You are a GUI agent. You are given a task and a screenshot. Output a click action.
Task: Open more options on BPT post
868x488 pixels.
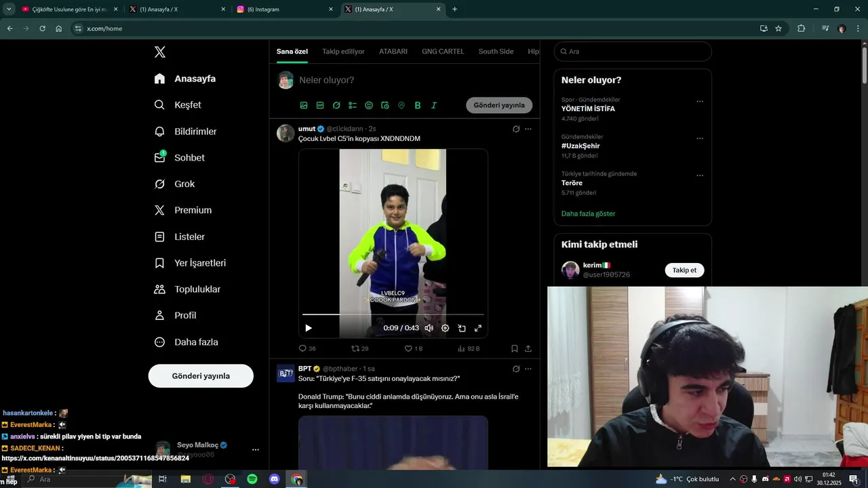(x=528, y=369)
